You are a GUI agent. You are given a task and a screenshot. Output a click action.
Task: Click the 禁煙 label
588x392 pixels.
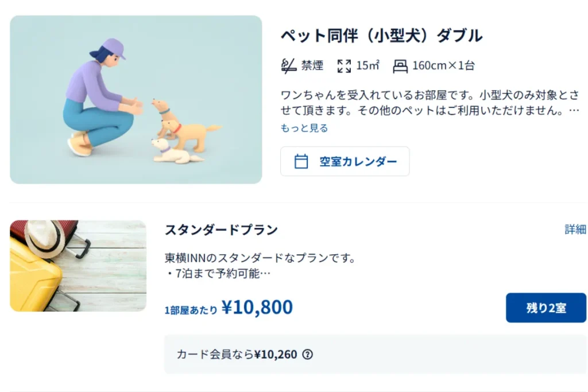[x=312, y=65]
